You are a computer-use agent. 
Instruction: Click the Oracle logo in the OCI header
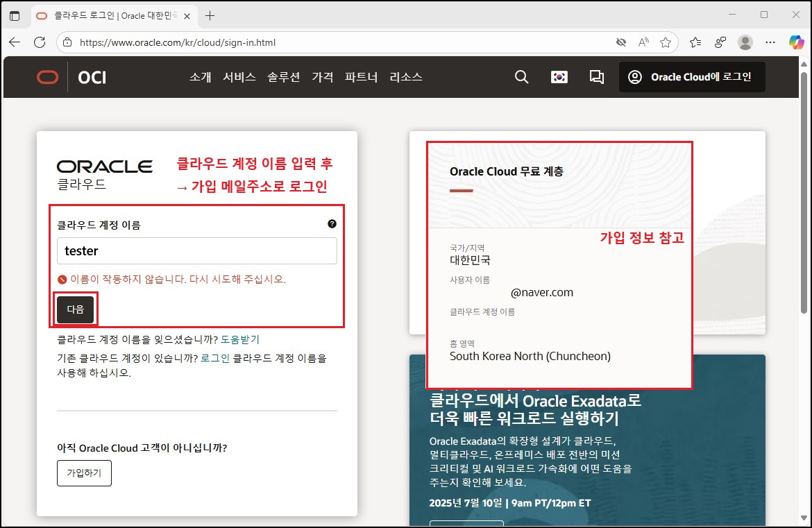48,77
